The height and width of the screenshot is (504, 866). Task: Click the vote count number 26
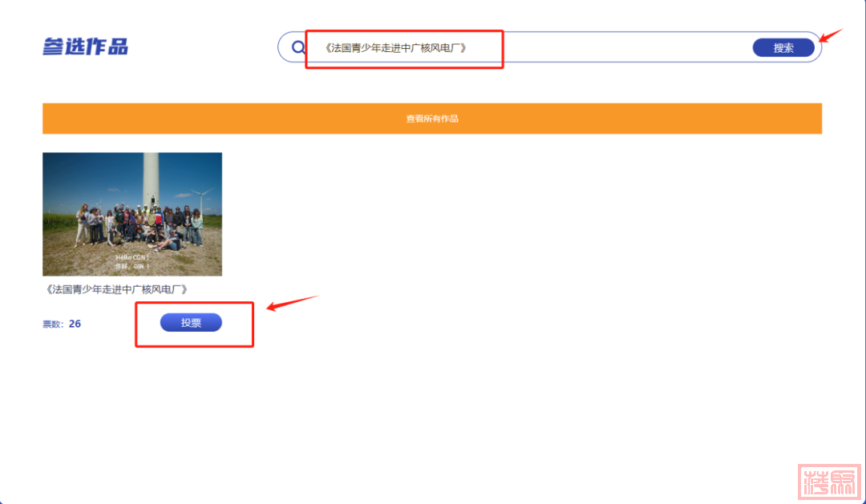(x=75, y=324)
